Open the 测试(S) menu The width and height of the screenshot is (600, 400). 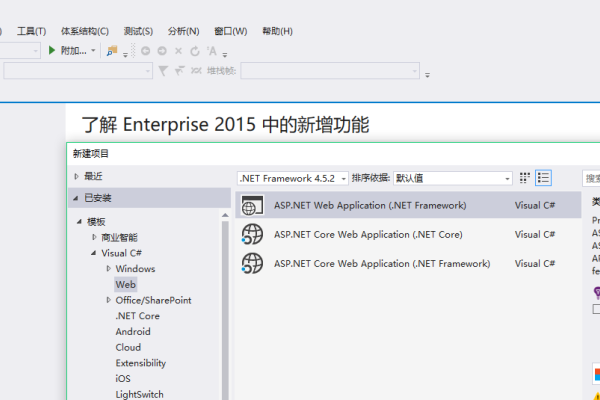136,31
